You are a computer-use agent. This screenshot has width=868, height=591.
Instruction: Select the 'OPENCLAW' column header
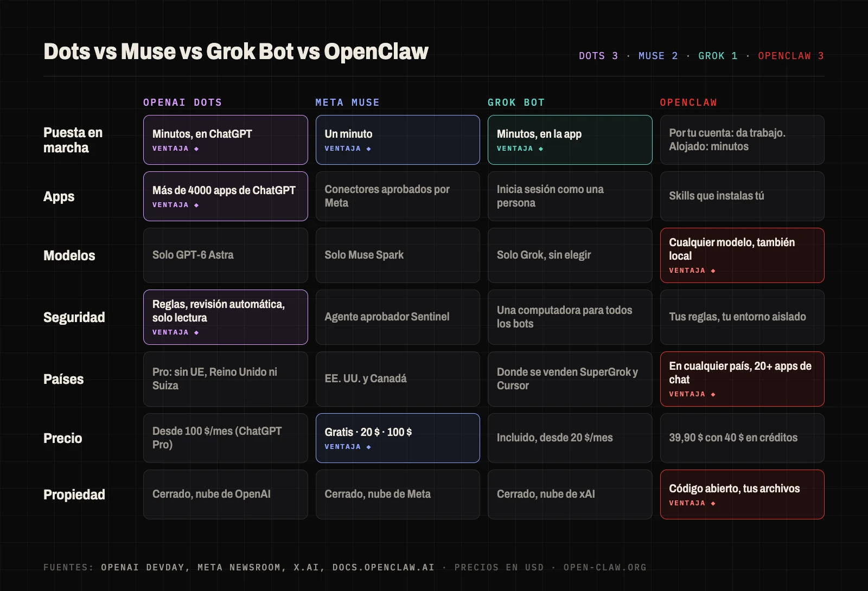click(688, 102)
